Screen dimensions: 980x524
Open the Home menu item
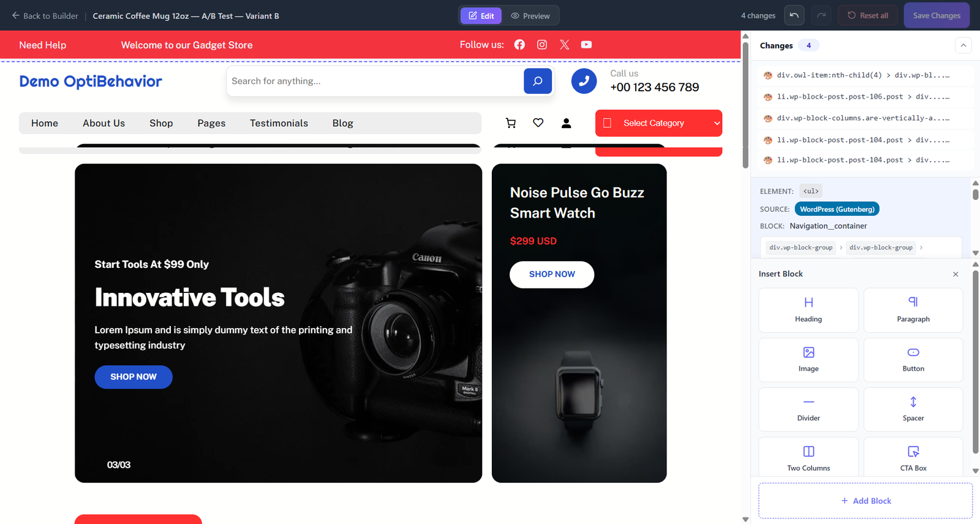click(45, 123)
